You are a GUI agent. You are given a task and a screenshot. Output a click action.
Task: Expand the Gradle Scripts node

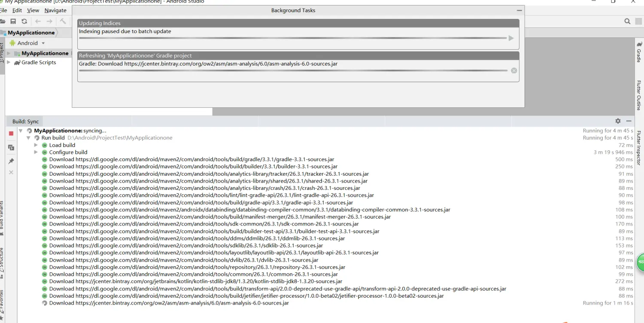coord(9,62)
